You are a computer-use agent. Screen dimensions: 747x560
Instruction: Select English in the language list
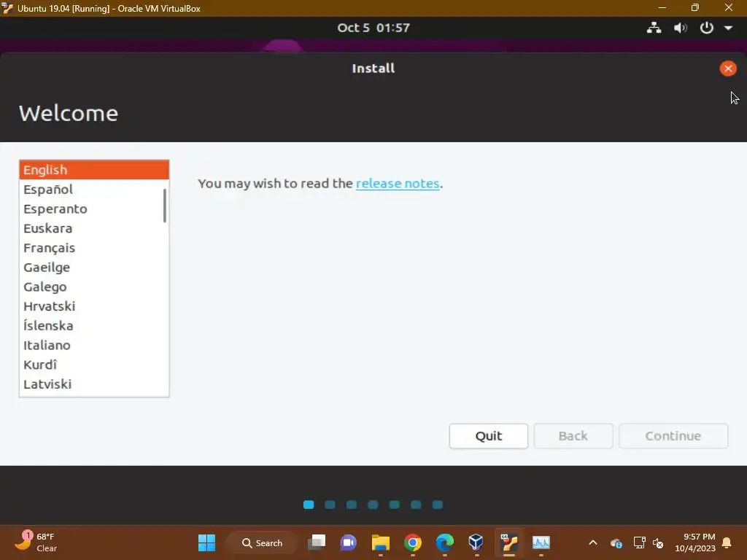pyautogui.click(x=94, y=170)
